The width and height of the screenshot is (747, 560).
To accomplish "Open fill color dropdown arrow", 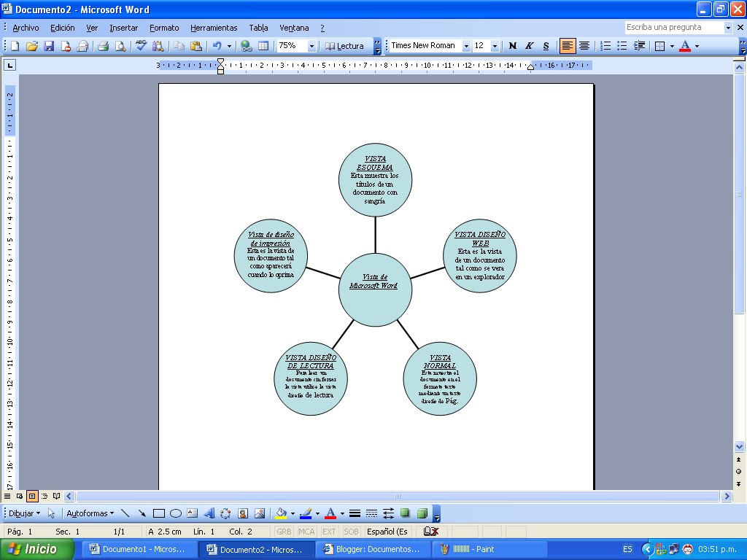I will point(293,513).
